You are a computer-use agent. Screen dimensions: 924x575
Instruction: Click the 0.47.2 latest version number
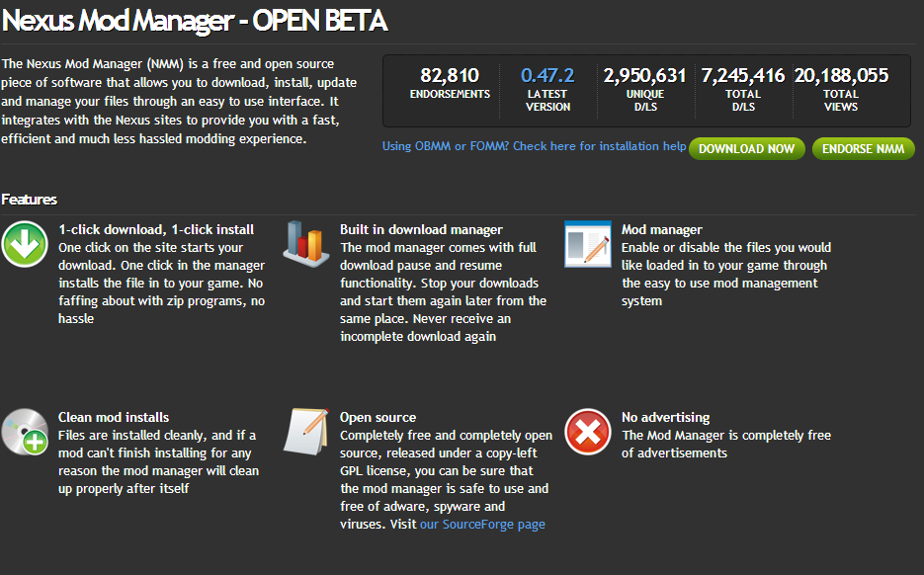pos(547,75)
